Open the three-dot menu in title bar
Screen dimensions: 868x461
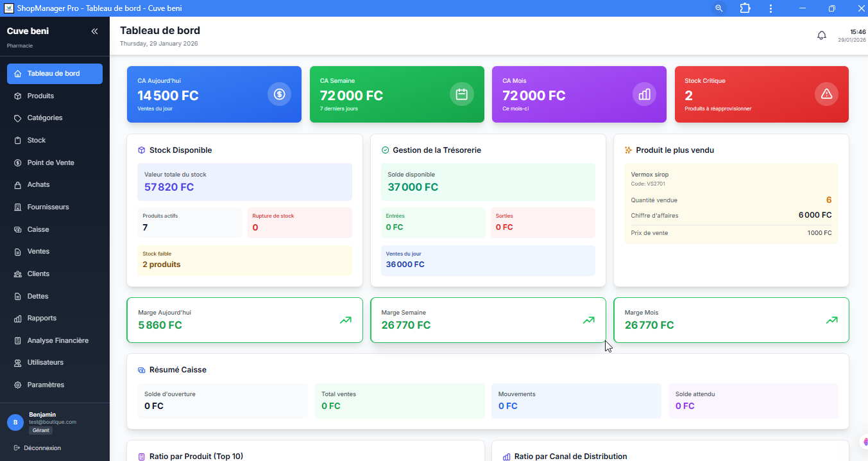(770, 8)
